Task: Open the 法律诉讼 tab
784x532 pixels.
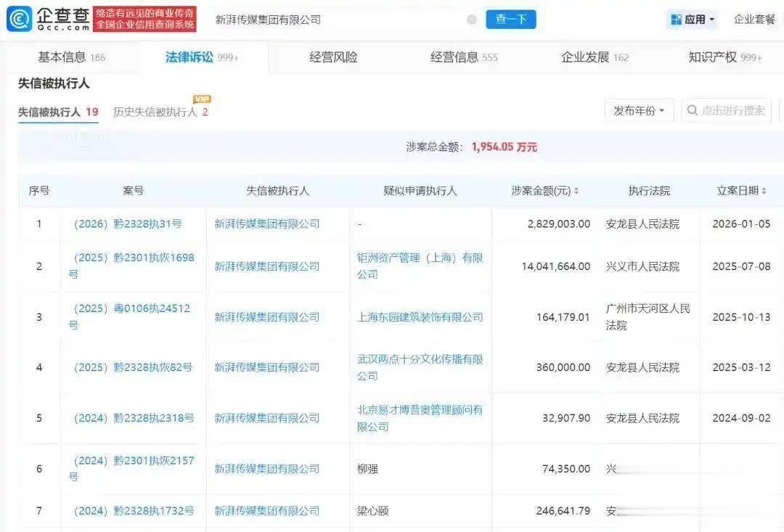Action: tap(202, 57)
